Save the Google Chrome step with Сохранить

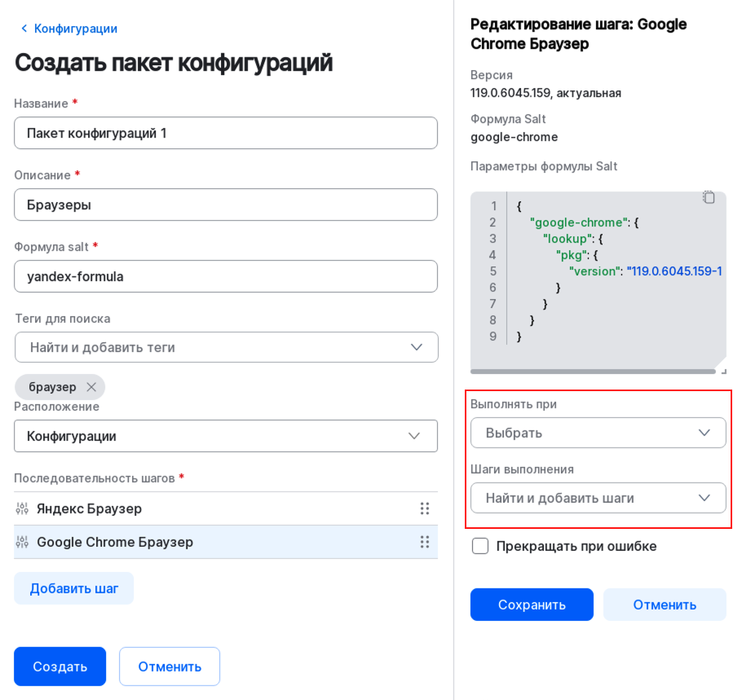pos(532,605)
